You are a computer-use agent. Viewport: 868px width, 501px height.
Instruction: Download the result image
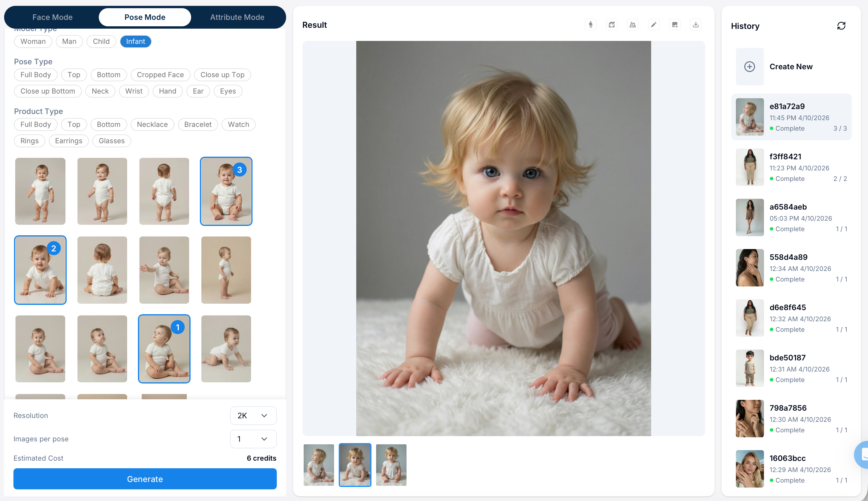696,25
